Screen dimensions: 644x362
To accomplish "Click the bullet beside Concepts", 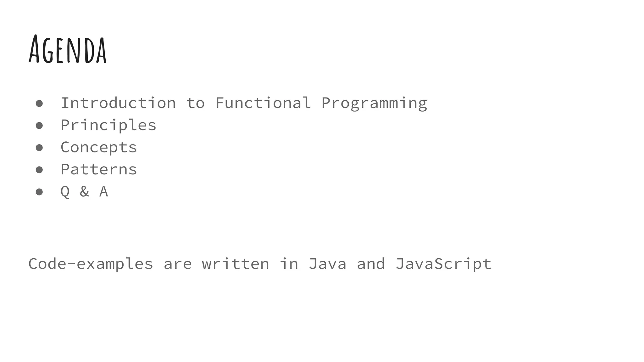I will [39, 148].
